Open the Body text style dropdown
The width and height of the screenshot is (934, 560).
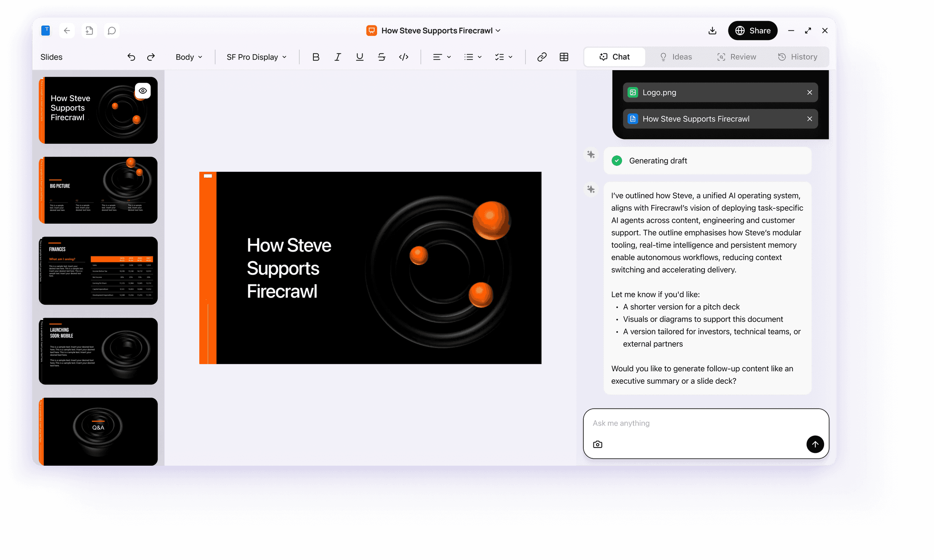(x=189, y=57)
